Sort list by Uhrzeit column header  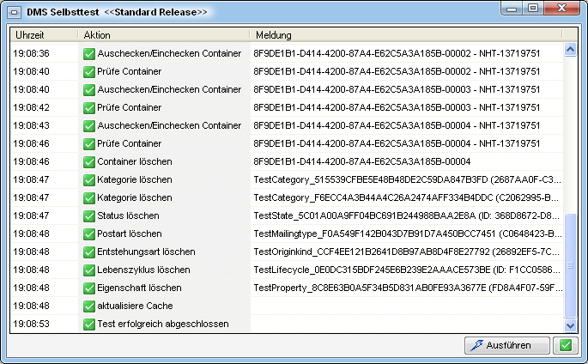pos(45,35)
